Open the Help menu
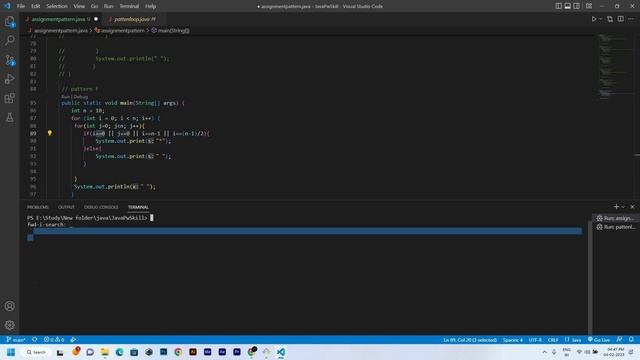Screen dimensions: 640x360 point(151,6)
